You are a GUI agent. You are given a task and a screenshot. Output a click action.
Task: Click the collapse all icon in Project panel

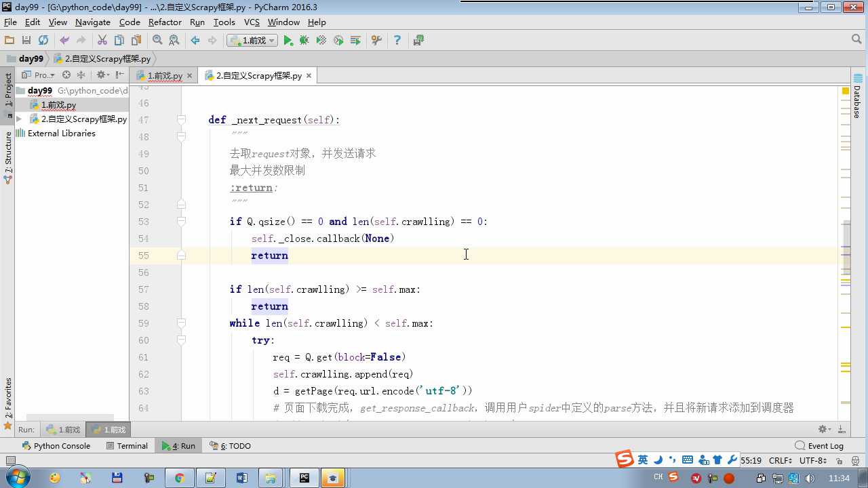81,75
